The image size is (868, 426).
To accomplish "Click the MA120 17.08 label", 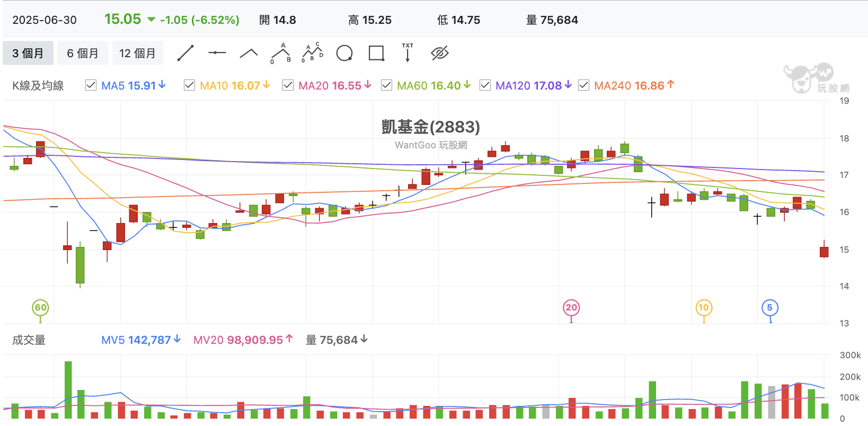I will [534, 85].
